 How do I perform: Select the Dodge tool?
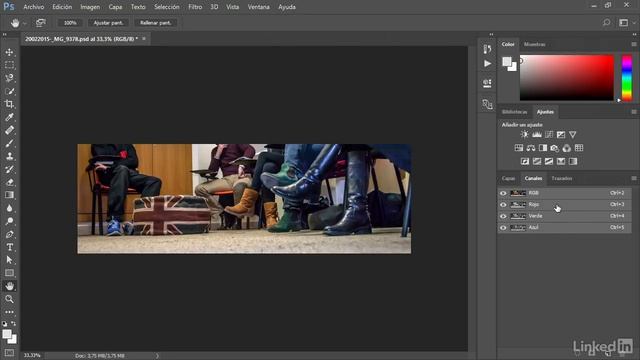[9, 221]
